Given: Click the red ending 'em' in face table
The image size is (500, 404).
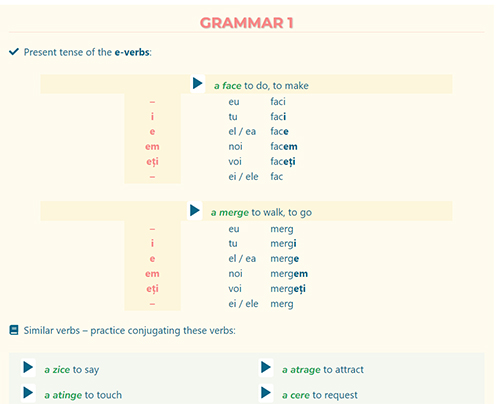Looking at the screenshot, I should click(x=152, y=147).
